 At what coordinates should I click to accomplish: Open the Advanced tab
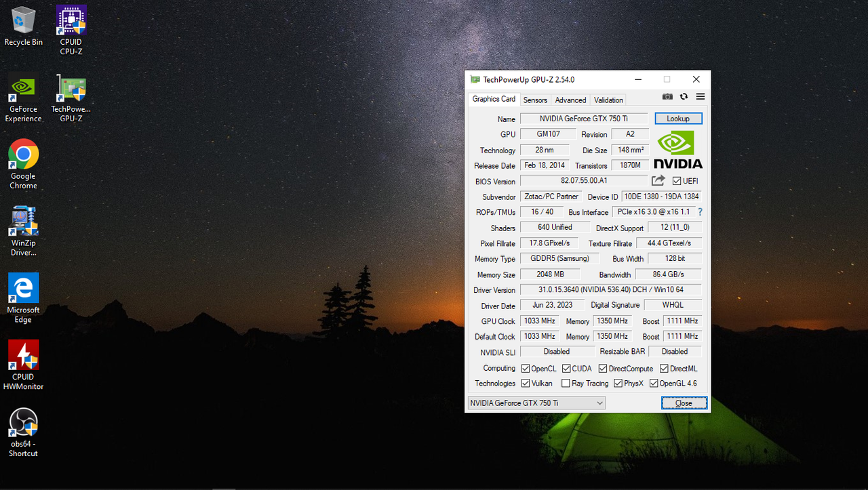click(570, 100)
